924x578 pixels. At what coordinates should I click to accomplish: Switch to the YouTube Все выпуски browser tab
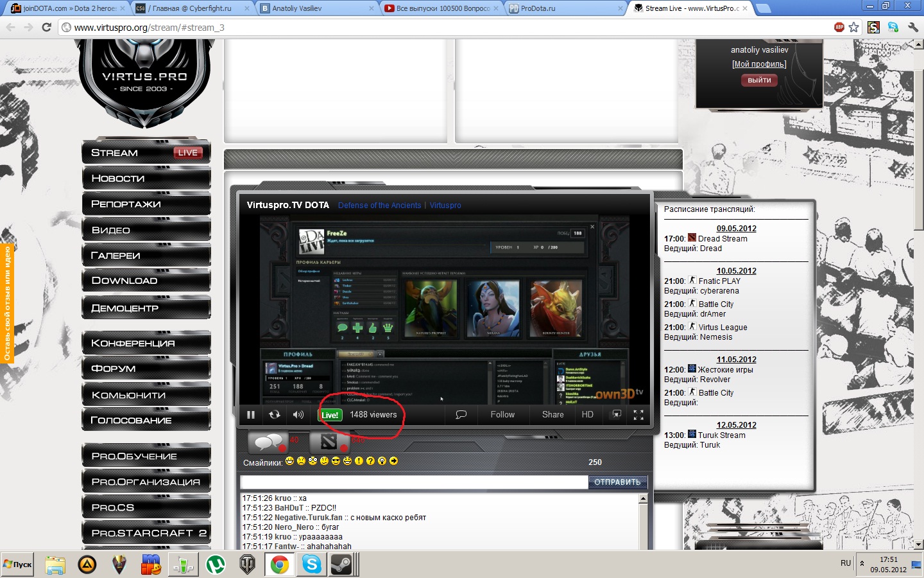pos(441,8)
